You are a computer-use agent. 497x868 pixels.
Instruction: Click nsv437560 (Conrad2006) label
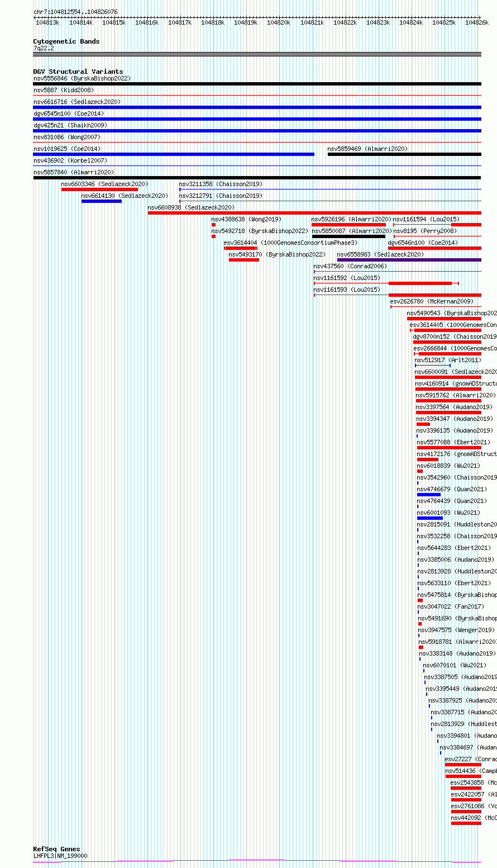pyautogui.click(x=350, y=266)
